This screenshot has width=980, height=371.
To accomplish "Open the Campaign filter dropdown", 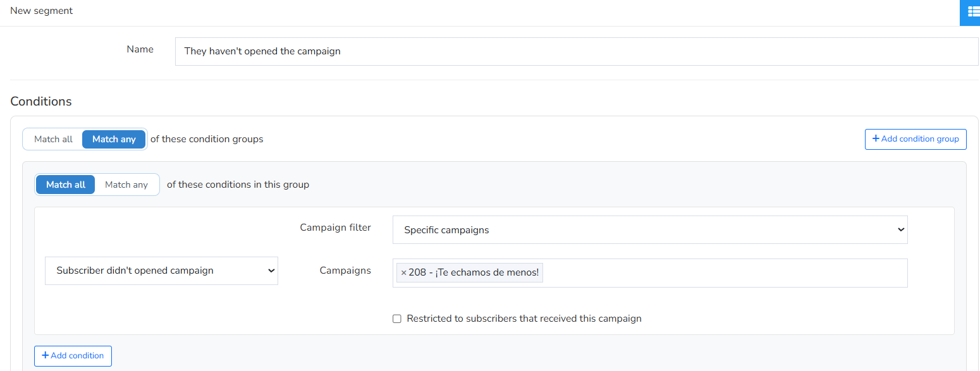I will tap(650, 230).
